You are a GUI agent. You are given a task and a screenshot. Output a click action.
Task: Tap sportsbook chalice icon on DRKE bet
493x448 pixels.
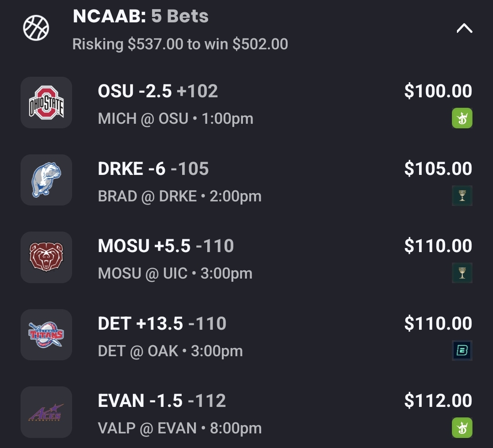462,196
